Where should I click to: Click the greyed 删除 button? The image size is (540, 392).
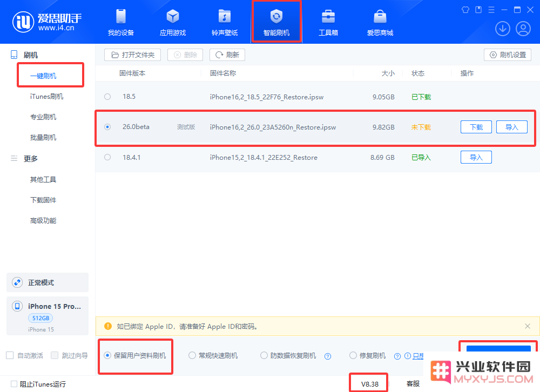(185, 55)
